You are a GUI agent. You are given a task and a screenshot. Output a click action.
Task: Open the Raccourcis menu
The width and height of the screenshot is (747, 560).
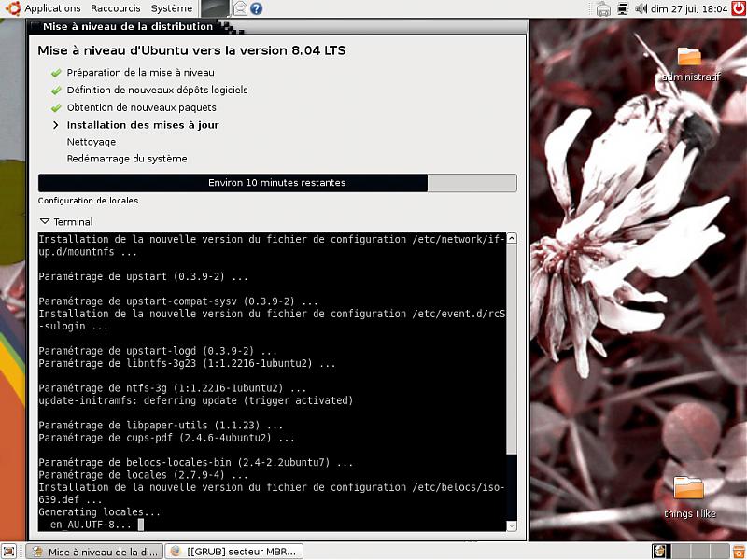click(x=115, y=8)
